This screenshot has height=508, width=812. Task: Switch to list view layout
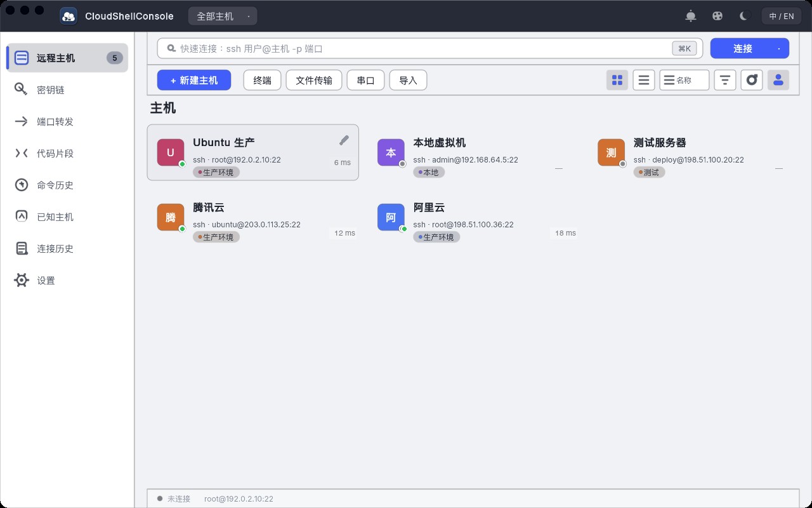coord(644,80)
